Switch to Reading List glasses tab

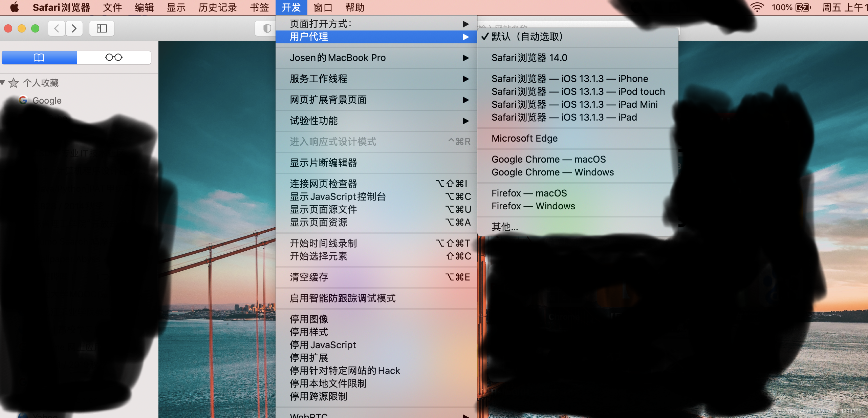pyautogui.click(x=114, y=58)
